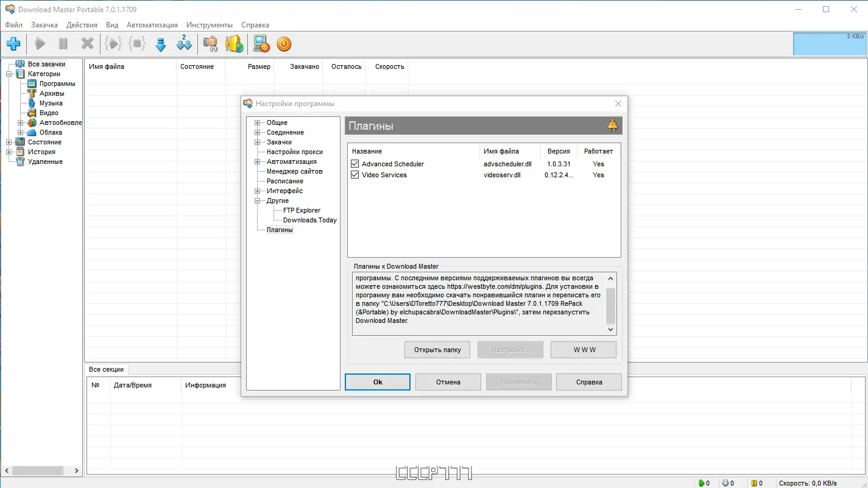The height and width of the screenshot is (488, 868).
Task: Click the Программы category icon
Action: click(x=32, y=83)
